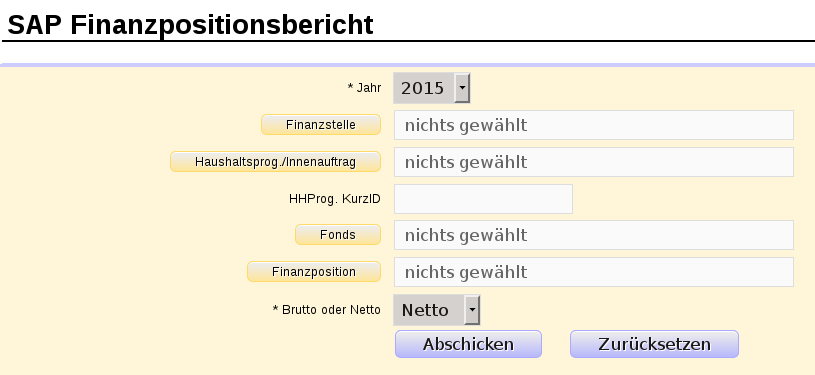815x375 pixels.
Task: Expand the Jahr dropdown arrow
Action: pos(462,88)
